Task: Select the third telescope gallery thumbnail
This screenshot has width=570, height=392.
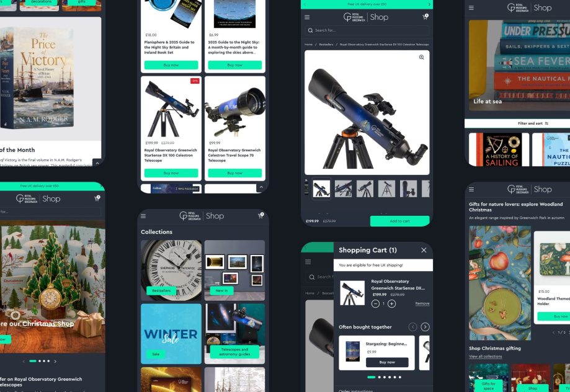Action: tap(365, 189)
